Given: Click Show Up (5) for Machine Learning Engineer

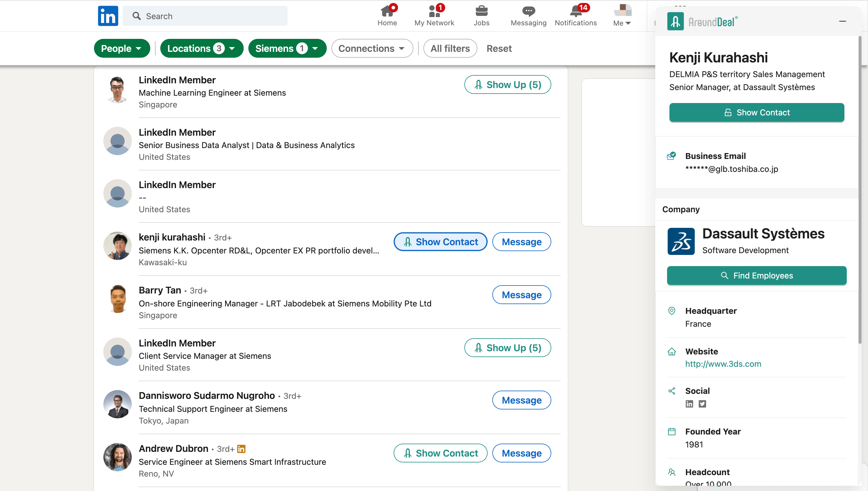Looking at the screenshot, I should (507, 84).
